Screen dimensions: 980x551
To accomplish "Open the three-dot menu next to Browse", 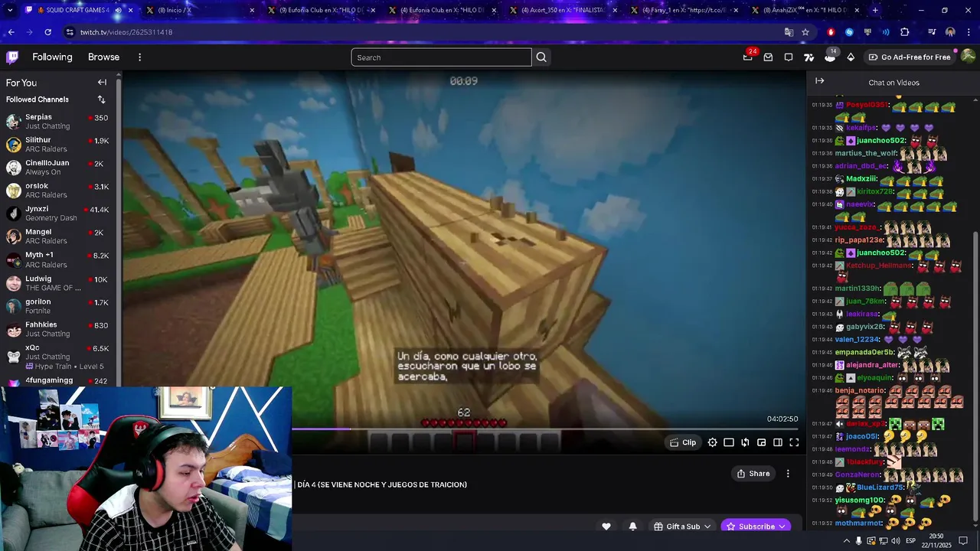I will [139, 57].
